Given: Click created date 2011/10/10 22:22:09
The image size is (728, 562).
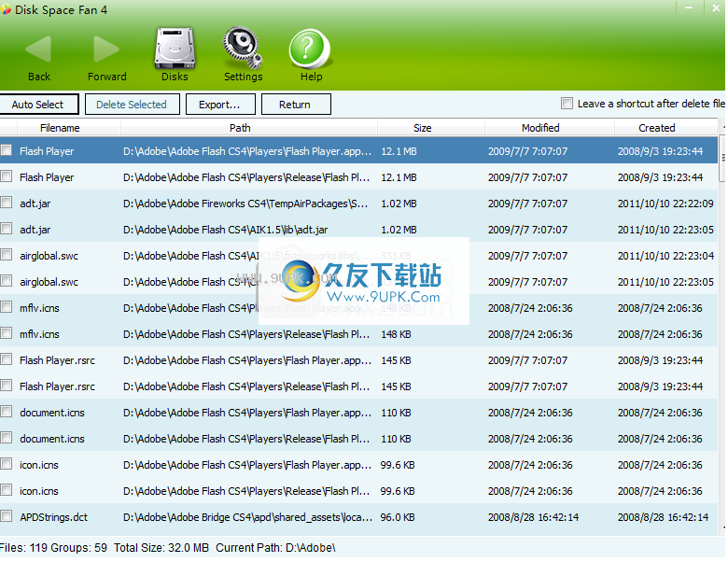Looking at the screenshot, I should coord(665,204).
